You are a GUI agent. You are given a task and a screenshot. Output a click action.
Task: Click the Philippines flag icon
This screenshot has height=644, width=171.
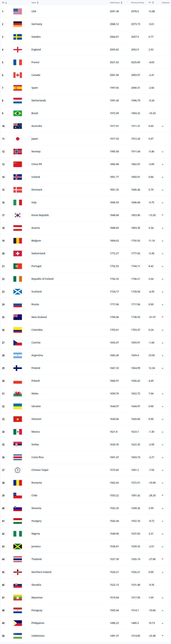point(18,623)
